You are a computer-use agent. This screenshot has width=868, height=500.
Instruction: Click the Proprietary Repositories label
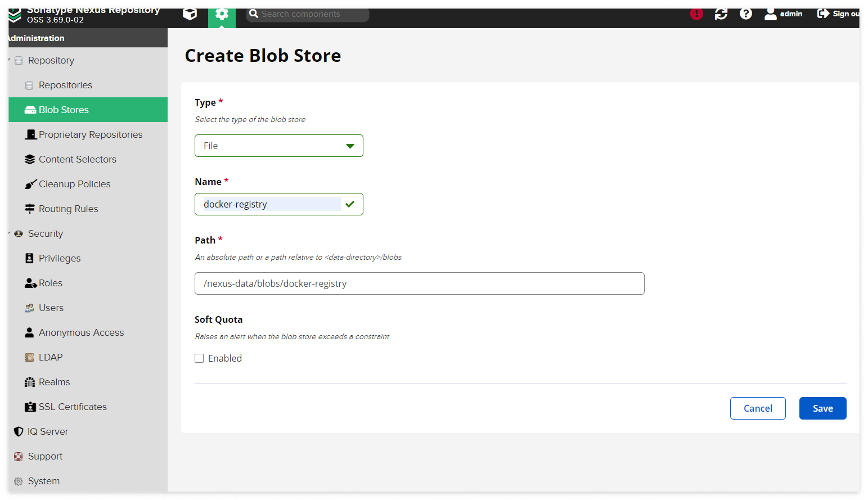91,134
